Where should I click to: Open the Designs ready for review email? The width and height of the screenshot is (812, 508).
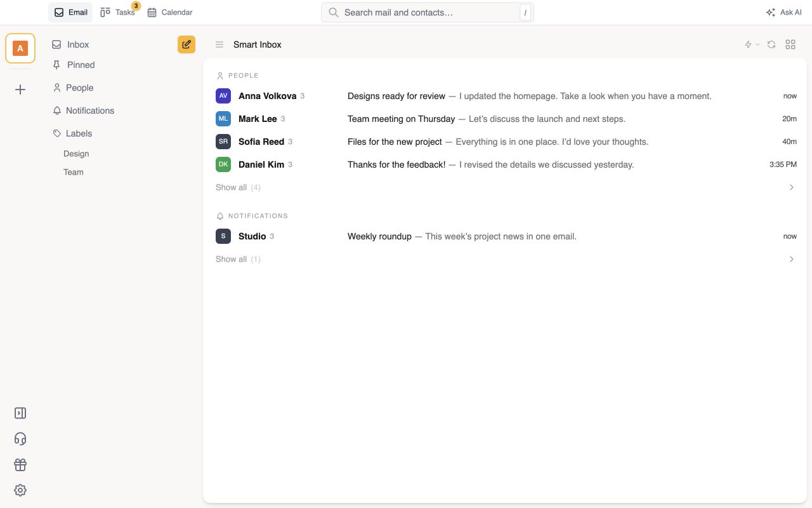(506, 96)
